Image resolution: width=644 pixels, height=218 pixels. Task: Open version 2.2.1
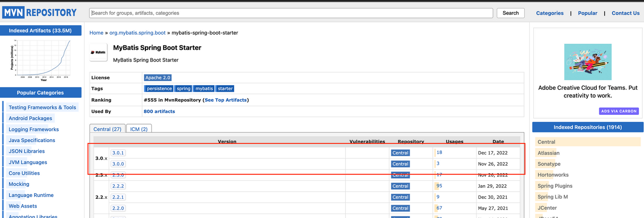pos(118,197)
